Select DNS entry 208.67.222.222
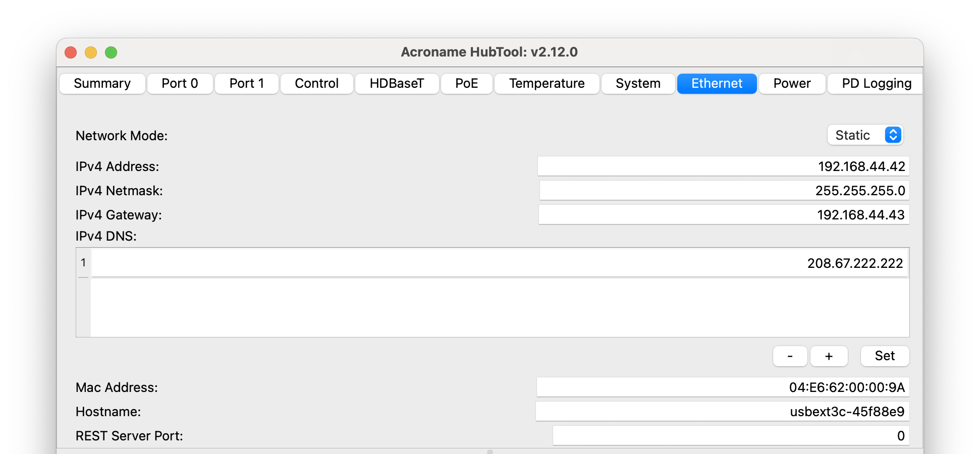The width and height of the screenshot is (980, 454). (x=499, y=263)
